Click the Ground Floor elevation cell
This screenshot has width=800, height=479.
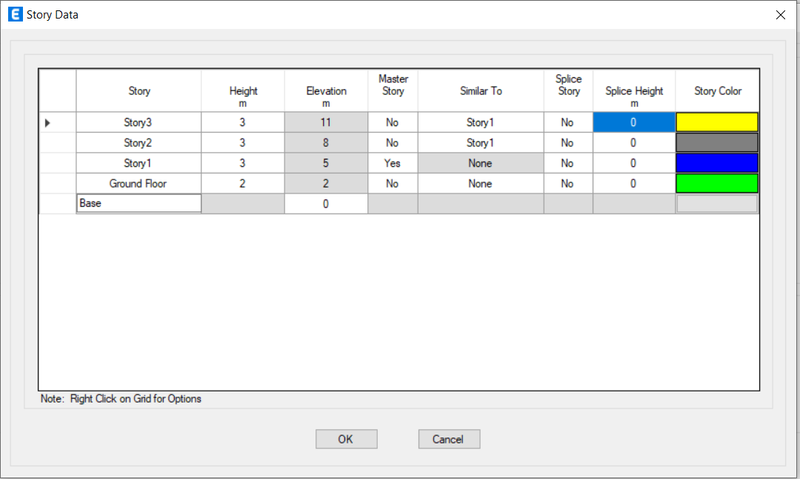tap(326, 184)
